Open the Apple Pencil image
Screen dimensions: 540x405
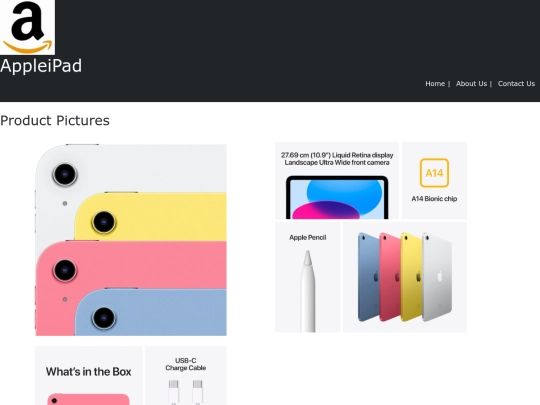(308, 277)
